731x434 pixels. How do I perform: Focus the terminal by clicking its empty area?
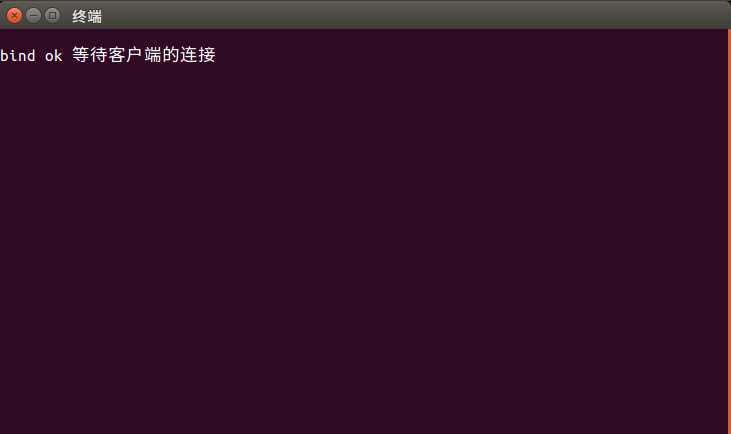coord(364,242)
